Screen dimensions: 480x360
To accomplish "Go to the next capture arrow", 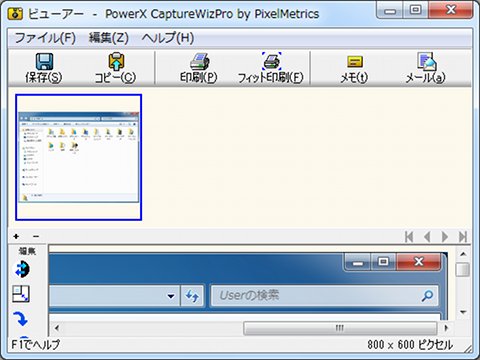I will tap(445, 237).
